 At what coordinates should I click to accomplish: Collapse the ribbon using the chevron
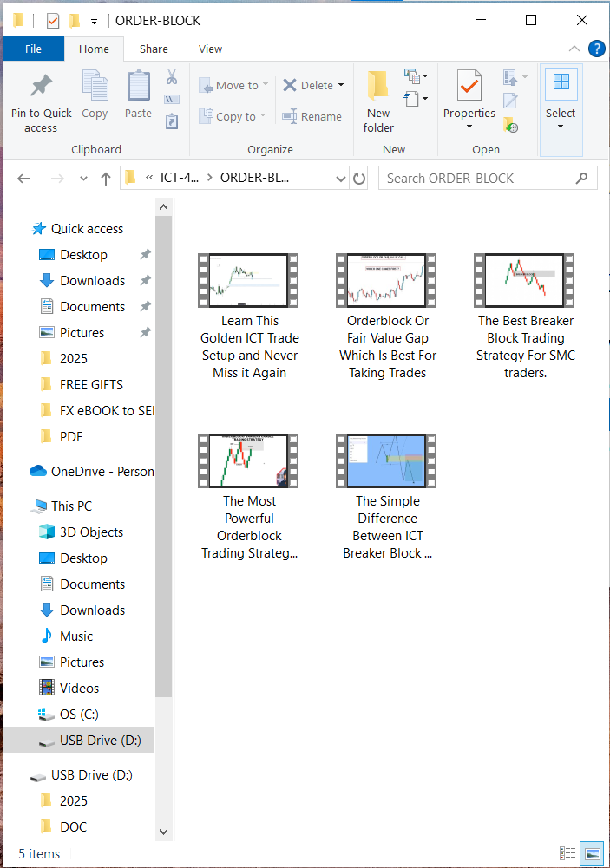coord(574,49)
